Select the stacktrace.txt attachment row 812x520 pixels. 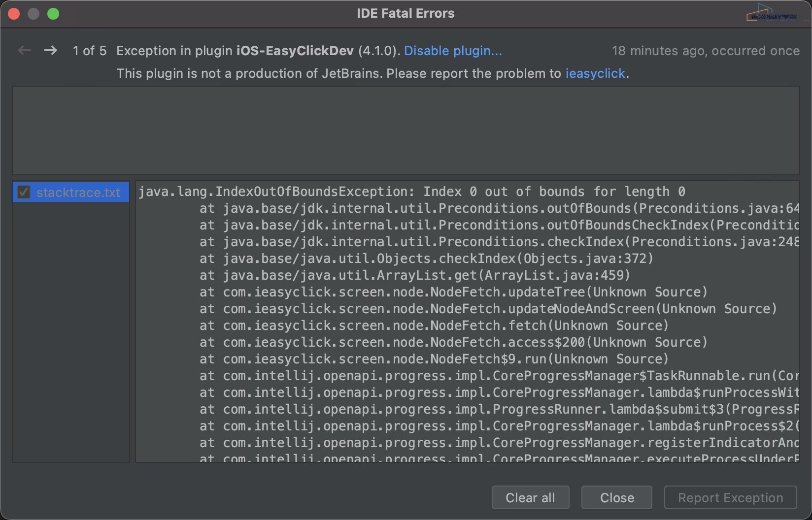click(71, 192)
